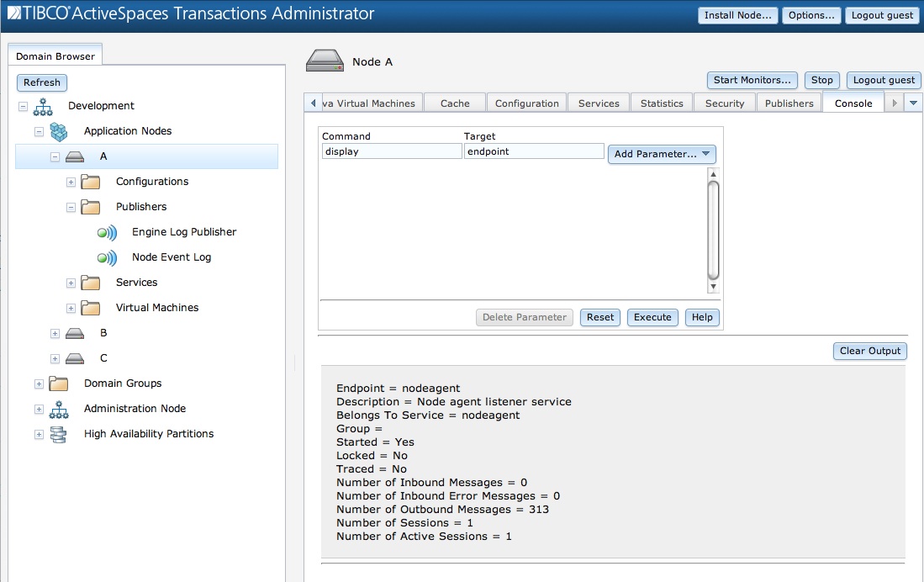Collapse the Application Nodes tree node
The width and height of the screenshot is (924, 582).
39,131
